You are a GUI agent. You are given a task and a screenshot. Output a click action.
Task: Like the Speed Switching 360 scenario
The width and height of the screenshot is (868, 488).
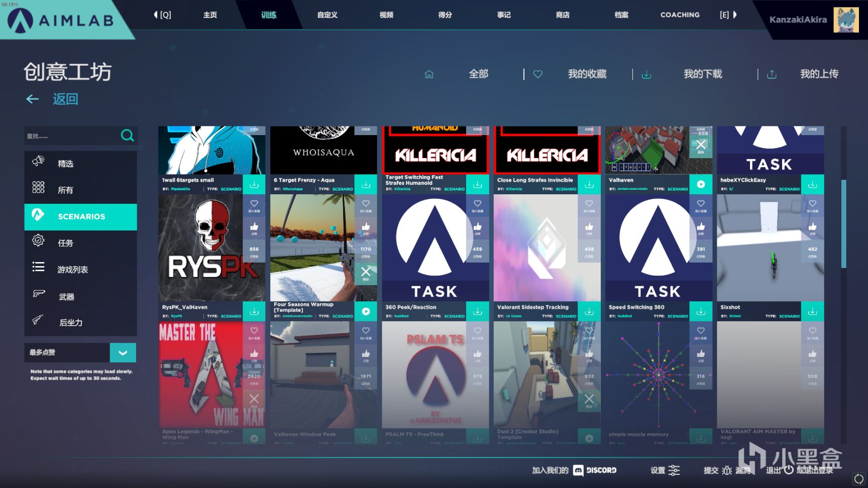[x=701, y=228]
